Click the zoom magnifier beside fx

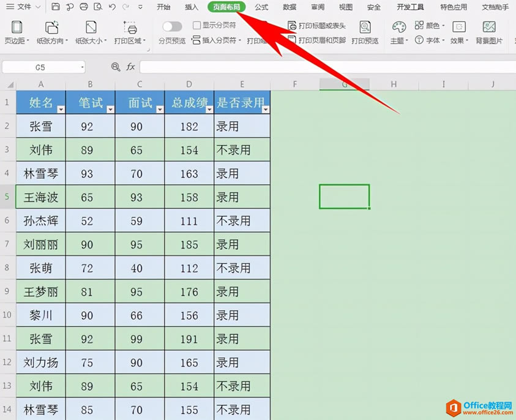click(116, 67)
